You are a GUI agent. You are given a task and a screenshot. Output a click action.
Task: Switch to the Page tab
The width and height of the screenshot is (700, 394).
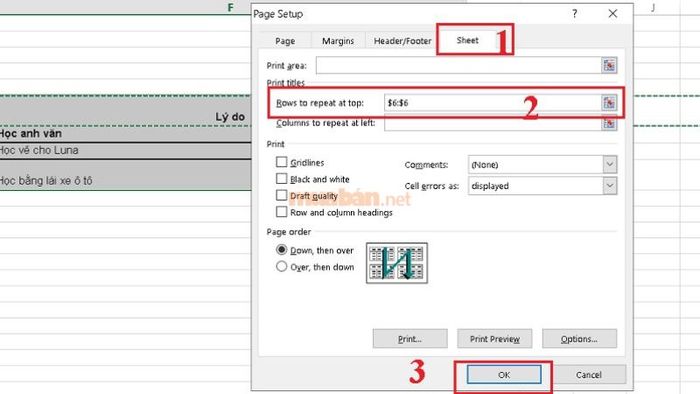(x=285, y=41)
